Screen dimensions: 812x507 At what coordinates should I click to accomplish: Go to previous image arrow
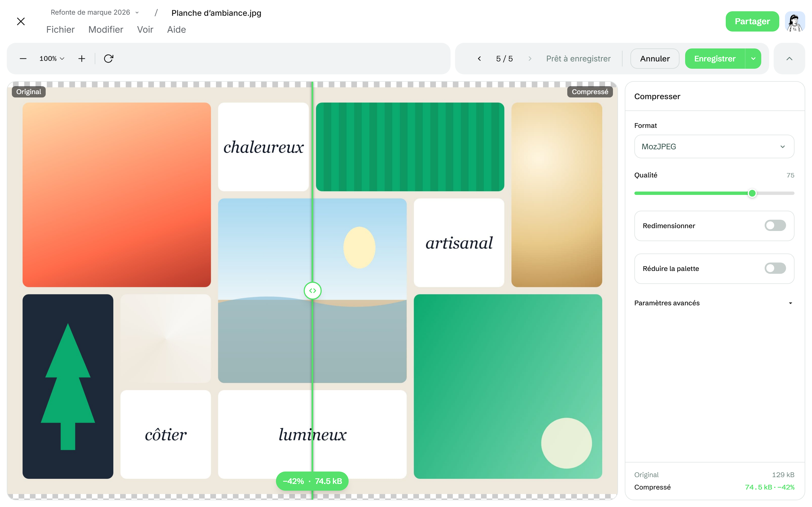click(x=479, y=59)
